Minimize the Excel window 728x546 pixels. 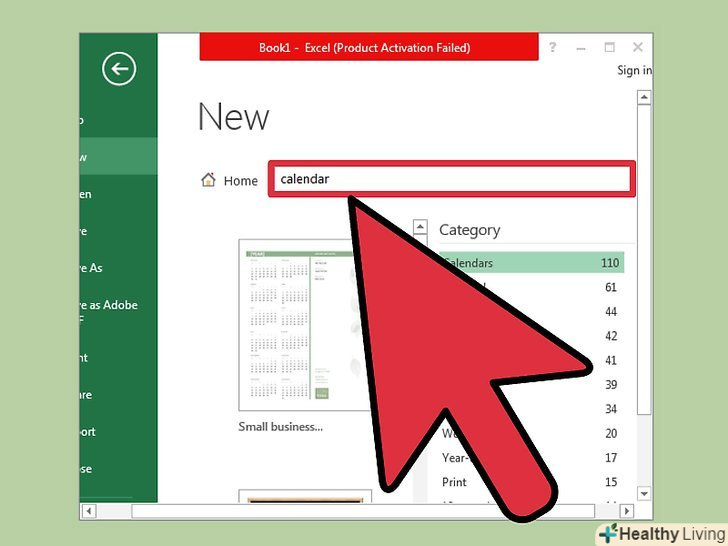point(580,47)
